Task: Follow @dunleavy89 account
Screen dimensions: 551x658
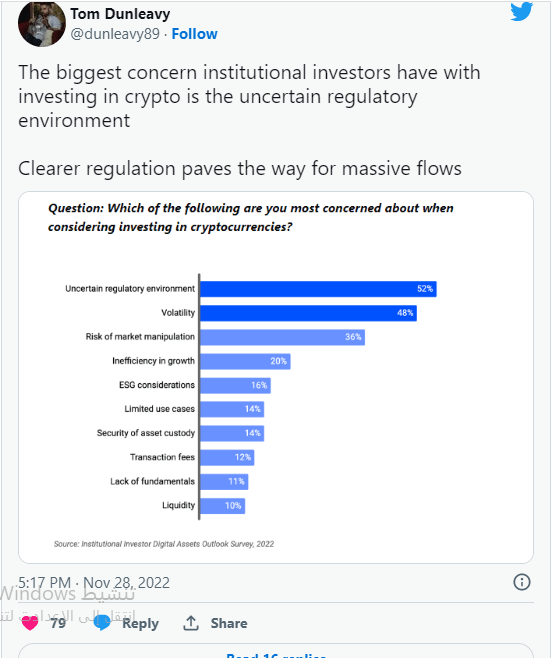Action: pyautogui.click(x=194, y=34)
